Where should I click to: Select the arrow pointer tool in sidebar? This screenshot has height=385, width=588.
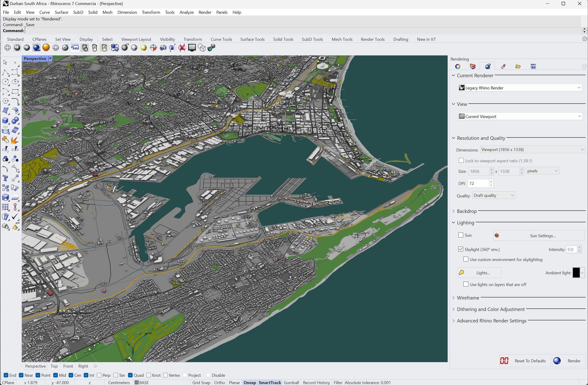[6, 62]
